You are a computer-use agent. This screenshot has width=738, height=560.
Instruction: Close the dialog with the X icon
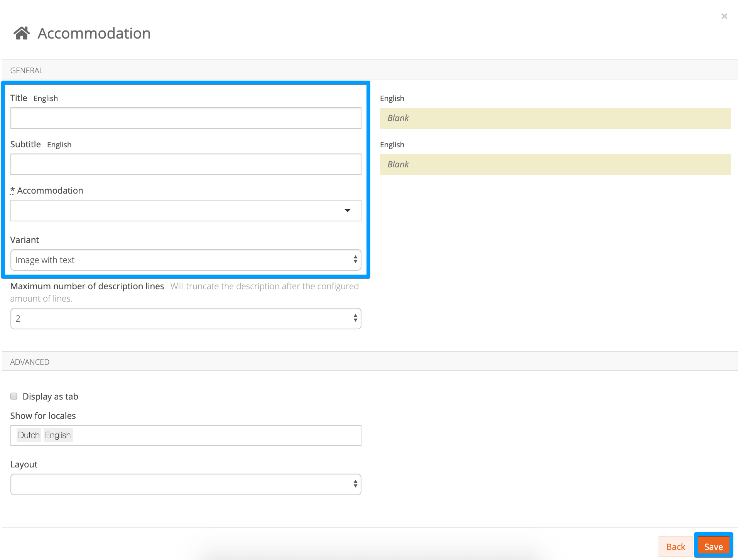click(724, 16)
